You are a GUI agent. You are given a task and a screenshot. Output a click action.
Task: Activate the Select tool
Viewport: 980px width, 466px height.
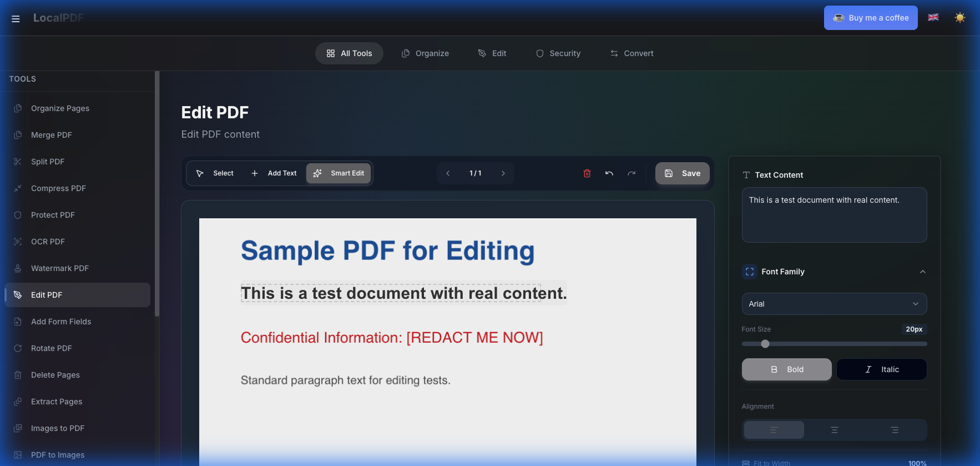[215, 173]
